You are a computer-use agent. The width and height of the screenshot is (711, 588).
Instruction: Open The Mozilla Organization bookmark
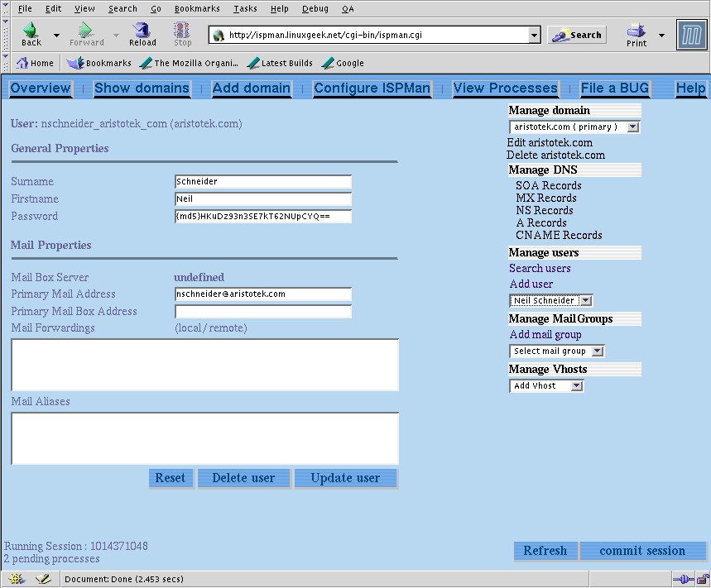[x=189, y=63]
